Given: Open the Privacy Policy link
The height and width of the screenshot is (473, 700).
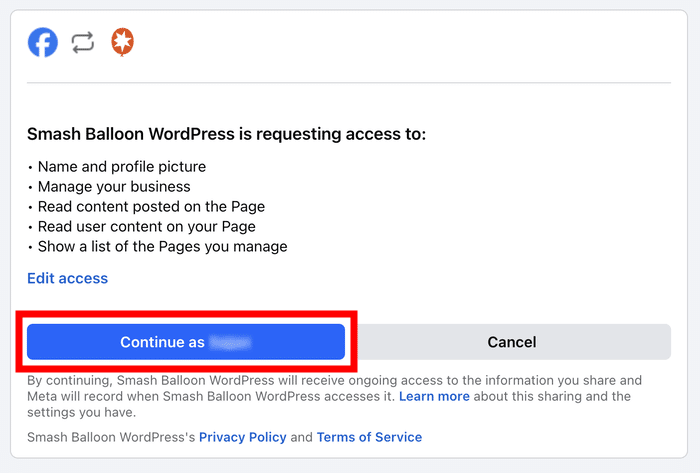Looking at the screenshot, I should tap(243, 437).
